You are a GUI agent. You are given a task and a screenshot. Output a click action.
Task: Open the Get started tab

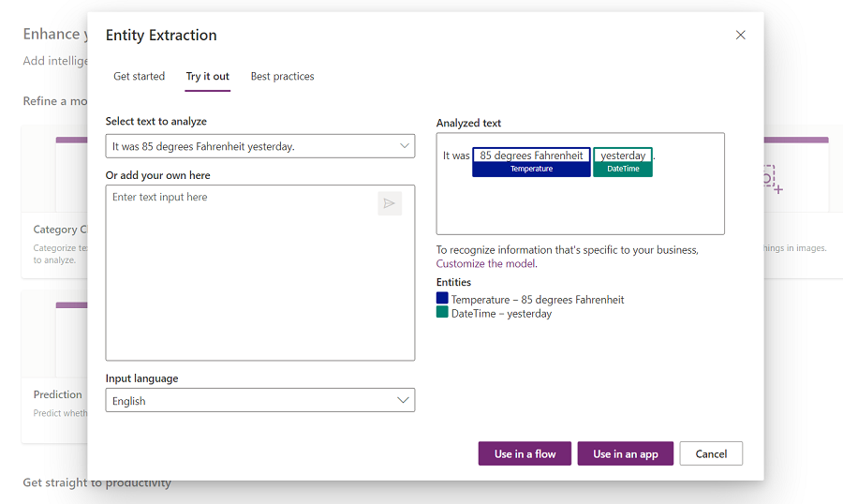pyautogui.click(x=139, y=76)
